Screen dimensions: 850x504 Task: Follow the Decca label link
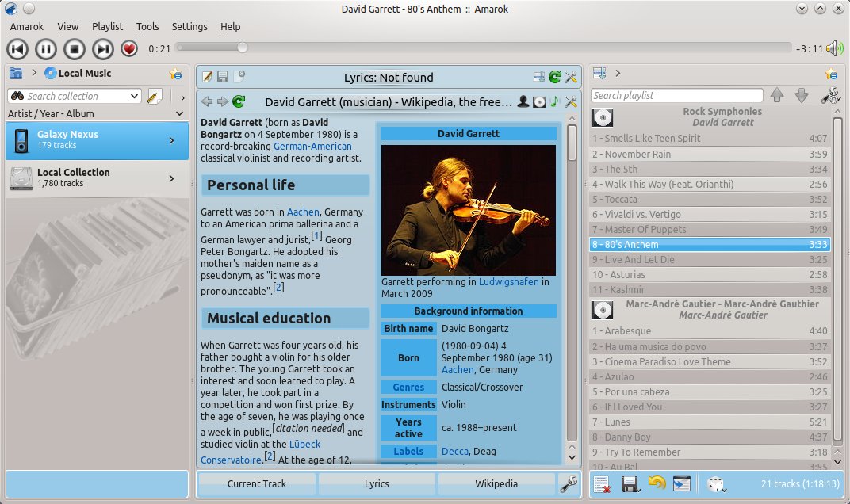tap(455, 452)
